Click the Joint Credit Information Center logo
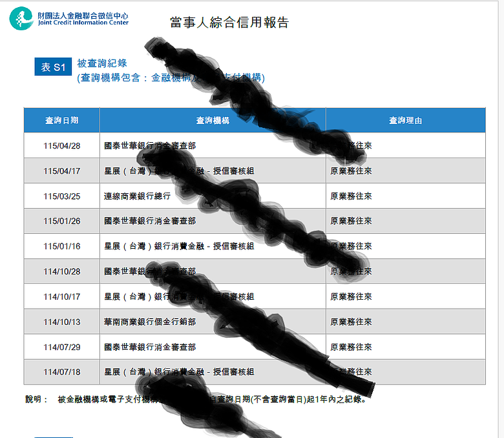This screenshot has height=438, width=504. tap(68, 19)
